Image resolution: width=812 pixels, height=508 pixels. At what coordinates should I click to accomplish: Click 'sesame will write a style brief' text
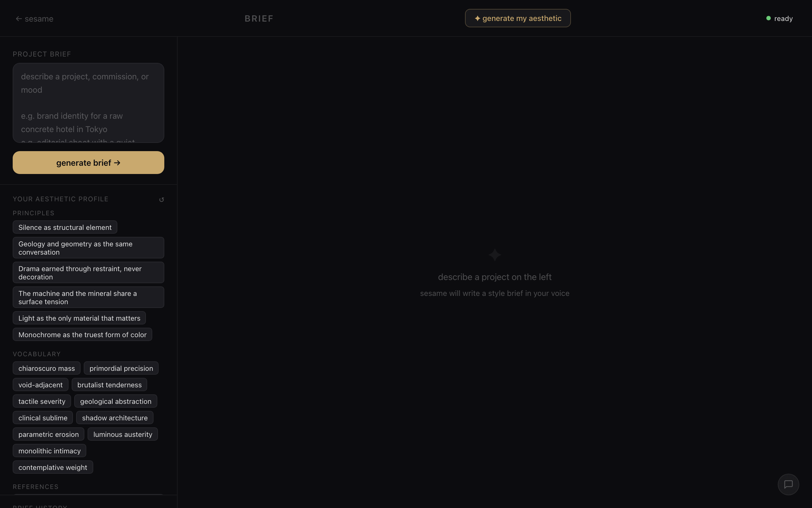[494, 293]
